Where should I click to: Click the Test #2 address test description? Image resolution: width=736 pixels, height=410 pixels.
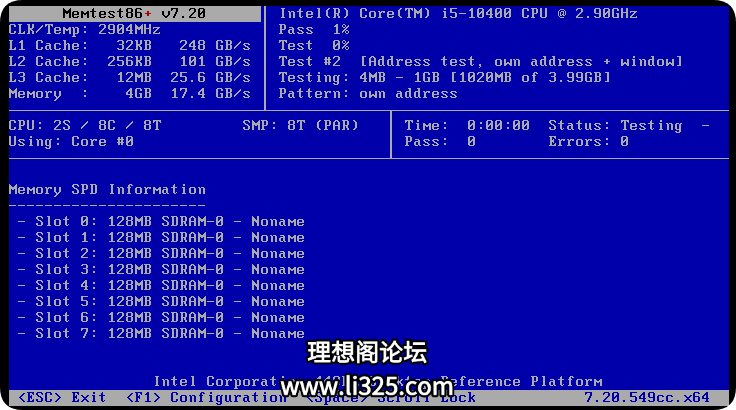pyautogui.click(x=481, y=62)
